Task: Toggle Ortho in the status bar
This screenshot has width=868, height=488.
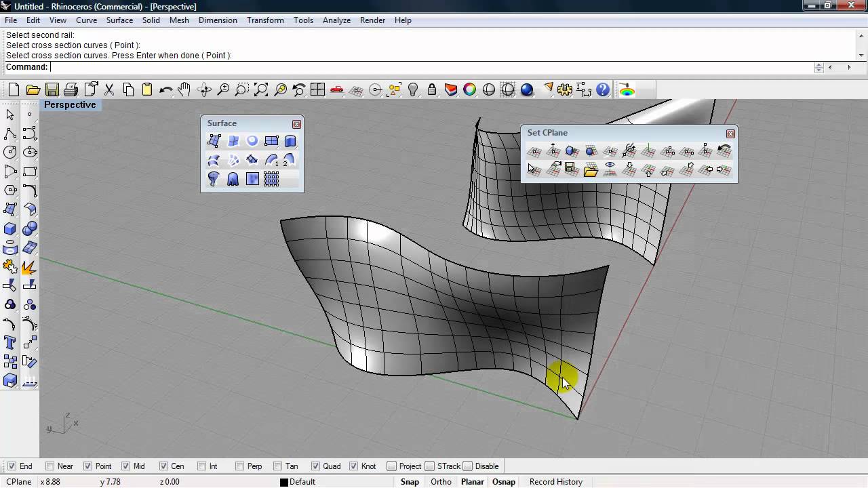Action: coord(441,482)
